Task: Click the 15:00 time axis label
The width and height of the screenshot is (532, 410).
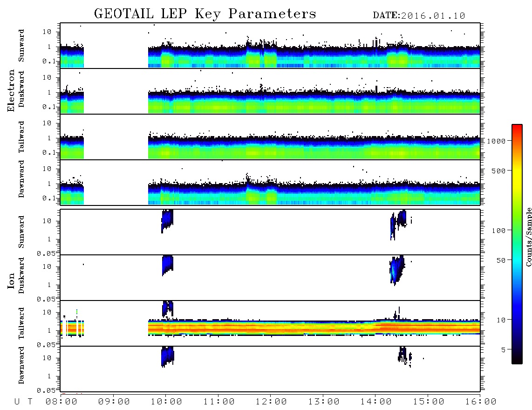Action: [429, 402]
